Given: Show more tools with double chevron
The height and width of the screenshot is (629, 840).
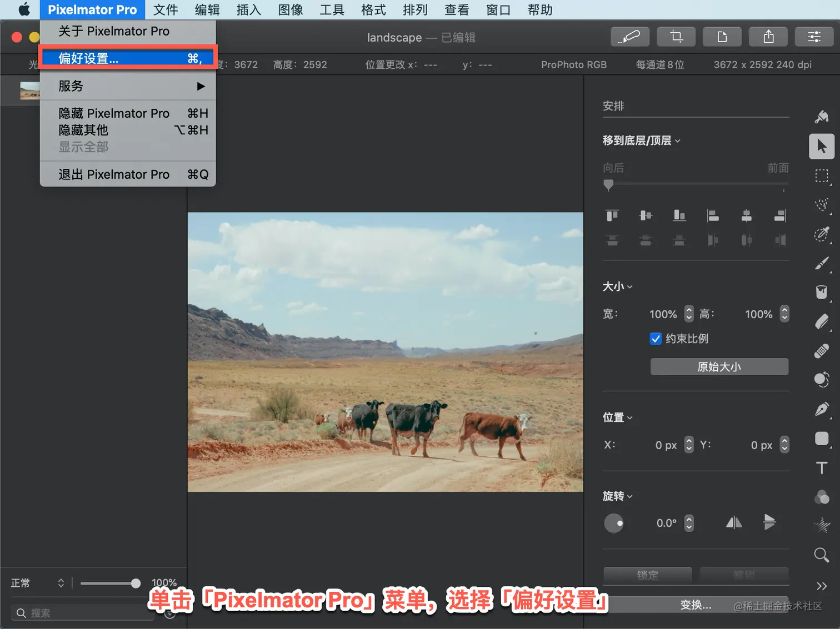Looking at the screenshot, I should point(822,586).
